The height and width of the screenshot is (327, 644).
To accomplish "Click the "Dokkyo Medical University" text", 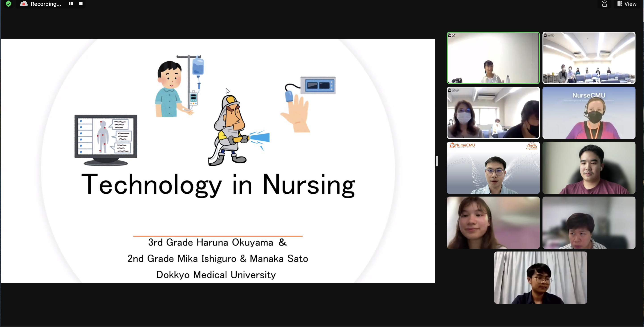I will click(x=216, y=275).
